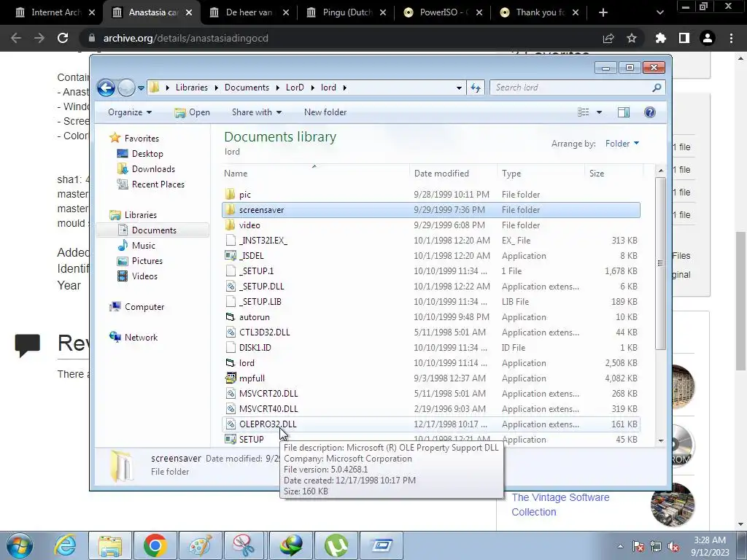Screen dimensions: 747x560
Task: Click the file list vertical scrollbar
Action: [x=660, y=263]
